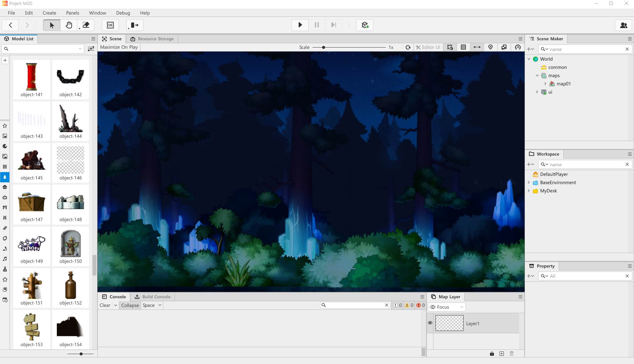This screenshot has width=634, height=364.
Task: Switch to the Resource Storage tab
Action: point(152,39)
